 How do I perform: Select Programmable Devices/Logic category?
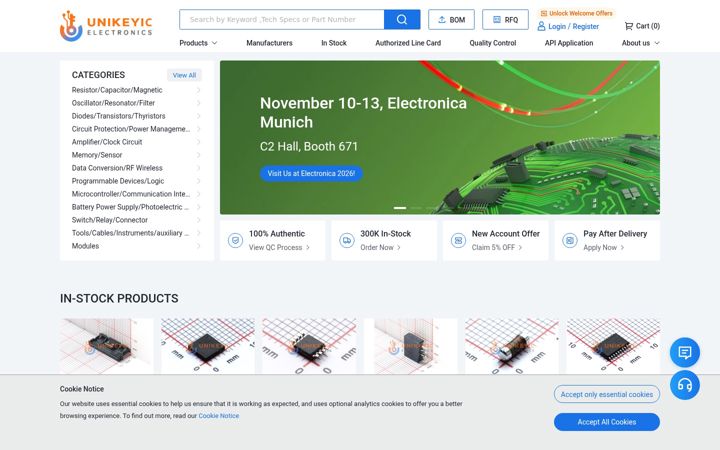point(118,181)
